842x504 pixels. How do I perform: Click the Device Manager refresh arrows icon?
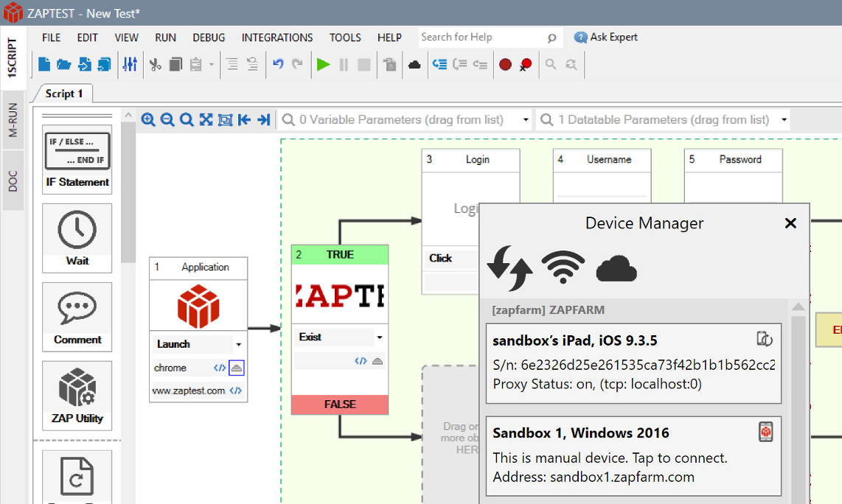pyautogui.click(x=509, y=267)
